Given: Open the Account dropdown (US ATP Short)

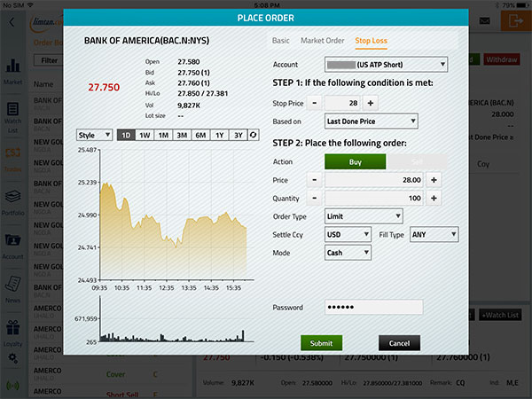Looking at the screenshot, I should click(386, 65).
